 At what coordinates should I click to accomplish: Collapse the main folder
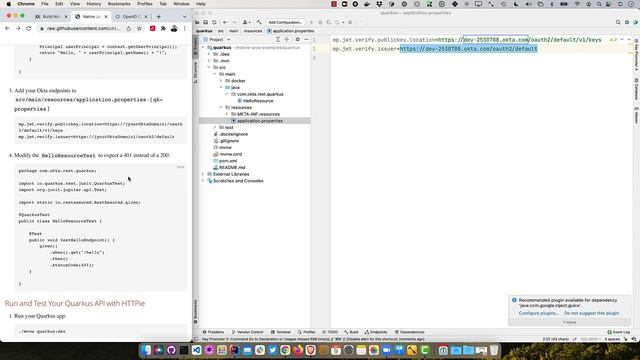point(215,74)
